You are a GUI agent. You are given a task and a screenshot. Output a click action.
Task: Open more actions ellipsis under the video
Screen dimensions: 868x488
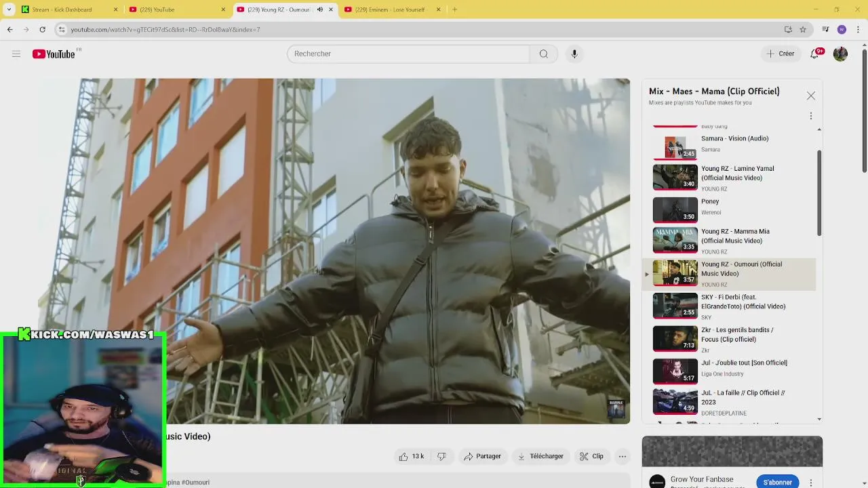click(623, 456)
